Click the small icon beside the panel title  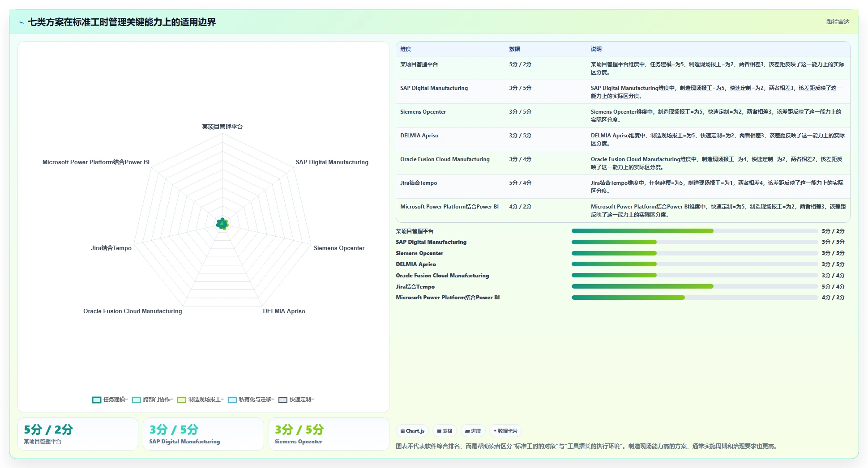tap(21, 22)
